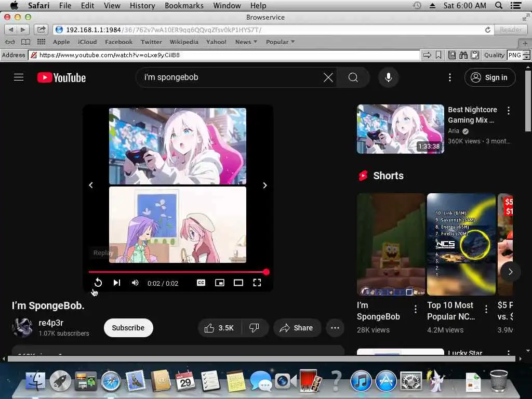Open the Browservice find binoculars icon
The image size is (532, 399).
point(463,55)
